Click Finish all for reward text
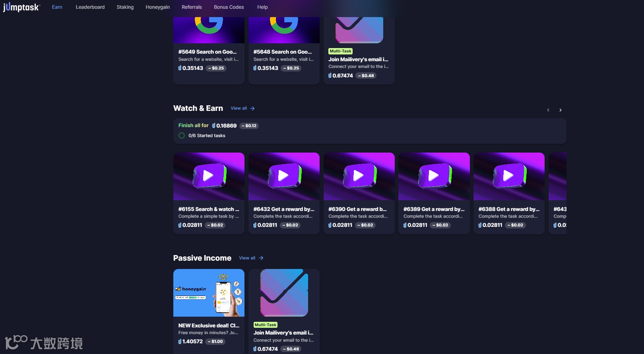 [x=193, y=125]
